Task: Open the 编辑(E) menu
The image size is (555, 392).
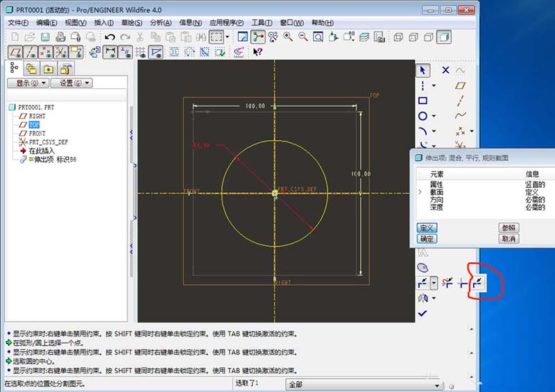Action: click(46, 23)
